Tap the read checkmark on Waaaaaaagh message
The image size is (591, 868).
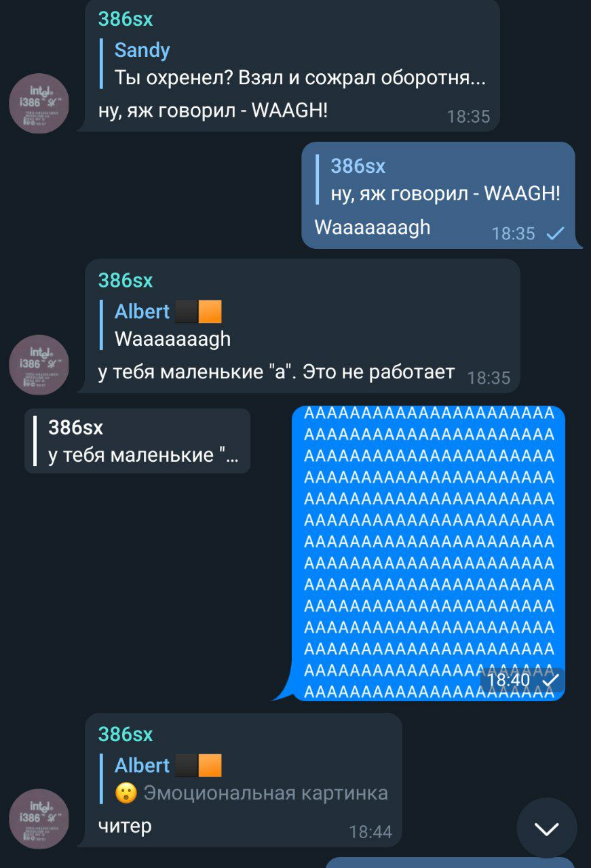[x=555, y=233]
